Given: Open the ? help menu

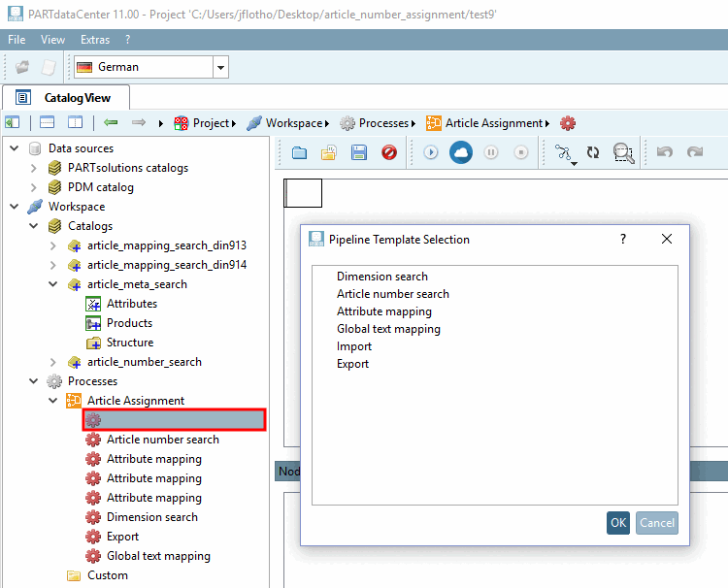Looking at the screenshot, I should (x=128, y=40).
